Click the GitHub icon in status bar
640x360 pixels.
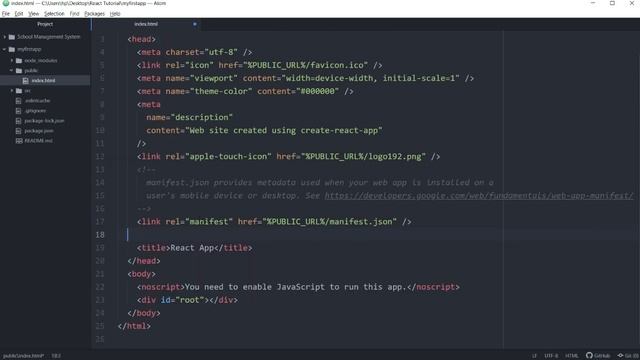click(x=589, y=356)
